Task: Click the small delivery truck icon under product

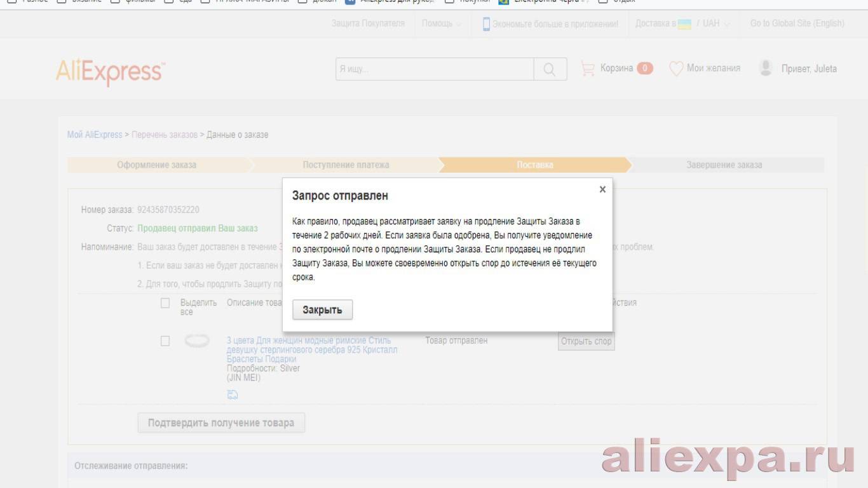Action: [x=233, y=395]
